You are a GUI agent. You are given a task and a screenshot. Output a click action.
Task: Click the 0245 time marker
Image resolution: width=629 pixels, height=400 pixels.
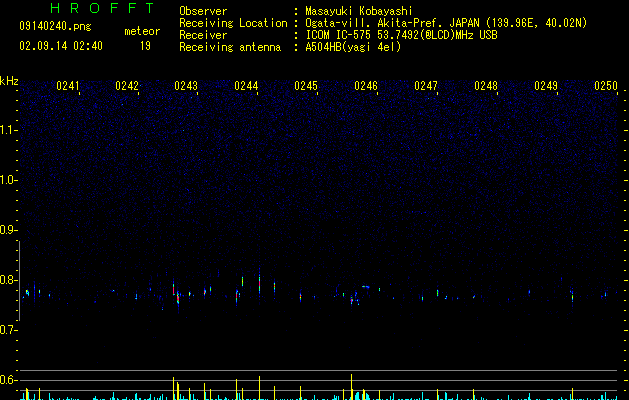(x=306, y=86)
